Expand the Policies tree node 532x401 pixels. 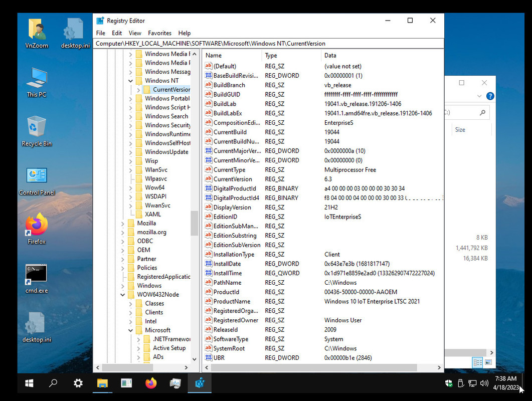tap(123, 268)
